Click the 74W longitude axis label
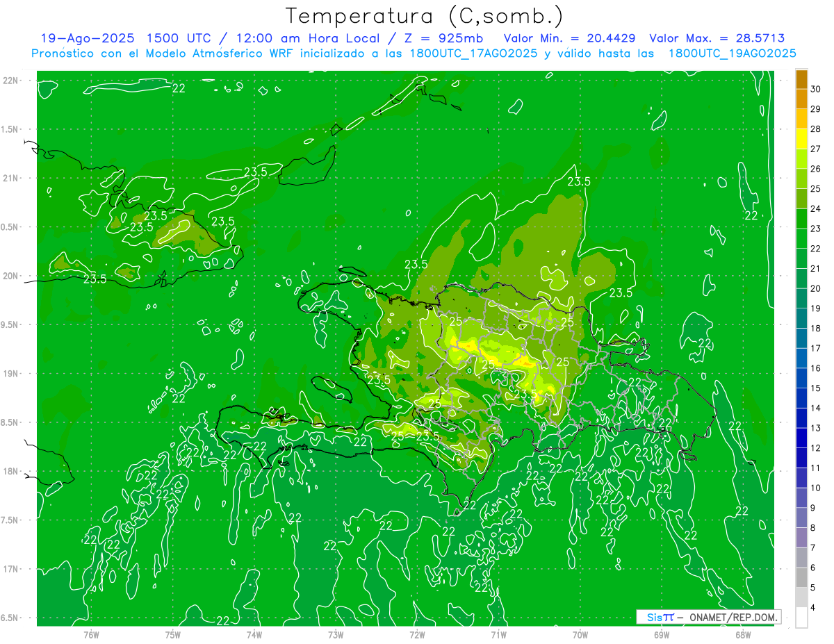Image resolution: width=834 pixels, height=644 pixels. click(x=254, y=635)
